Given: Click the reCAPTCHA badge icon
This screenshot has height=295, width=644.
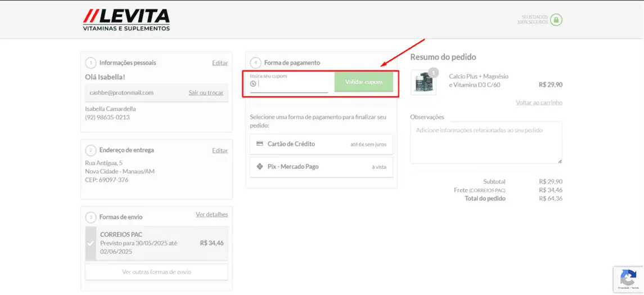Looking at the screenshot, I should click(x=628, y=278).
